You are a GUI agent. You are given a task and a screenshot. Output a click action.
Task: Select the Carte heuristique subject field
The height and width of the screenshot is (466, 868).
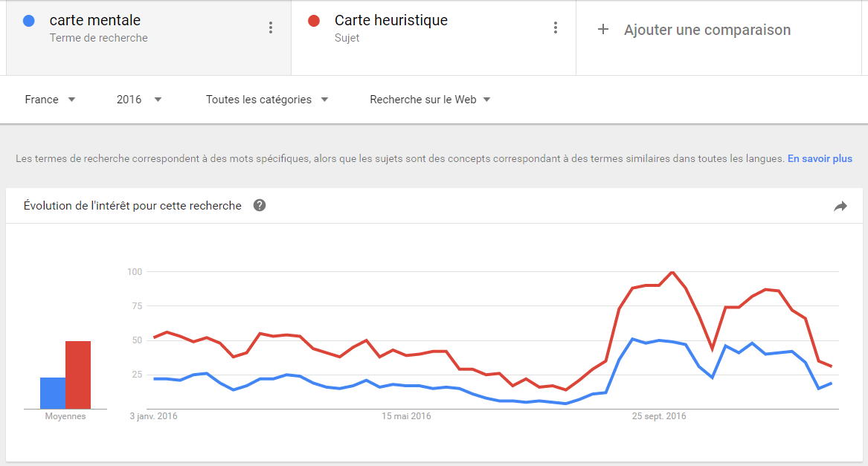pos(391,21)
